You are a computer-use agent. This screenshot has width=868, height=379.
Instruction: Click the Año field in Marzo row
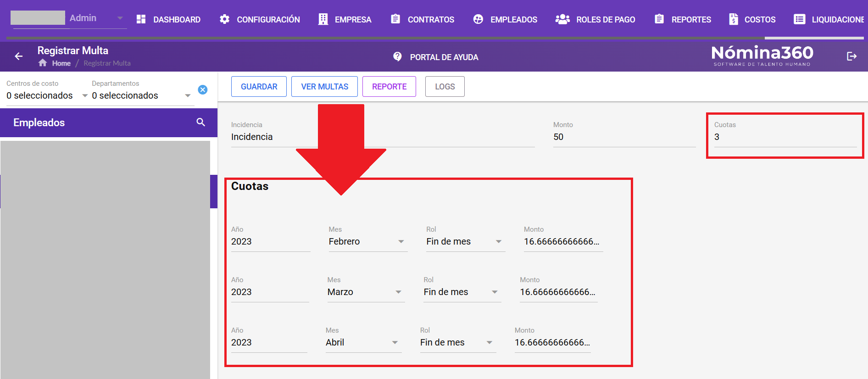click(x=270, y=292)
